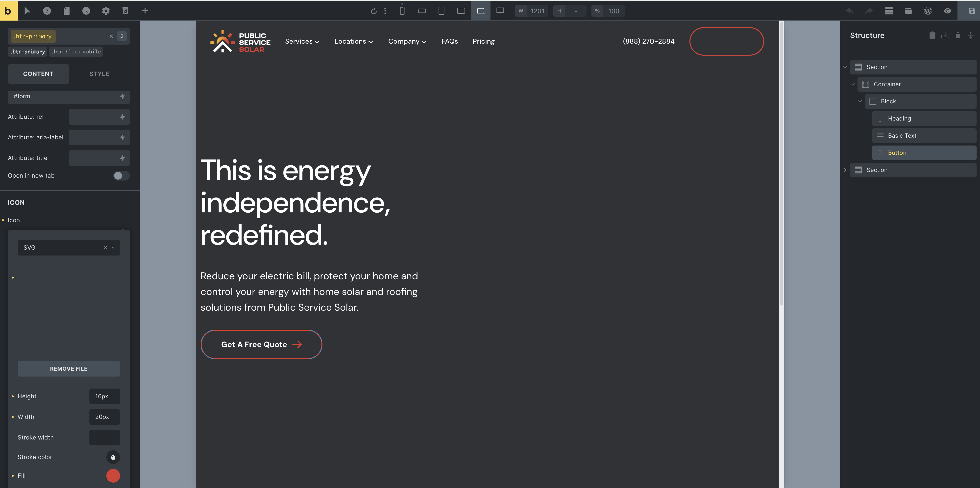The width and height of the screenshot is (980, 488).
Task: Open the Settings gear icon
Action: click(106, 11)
